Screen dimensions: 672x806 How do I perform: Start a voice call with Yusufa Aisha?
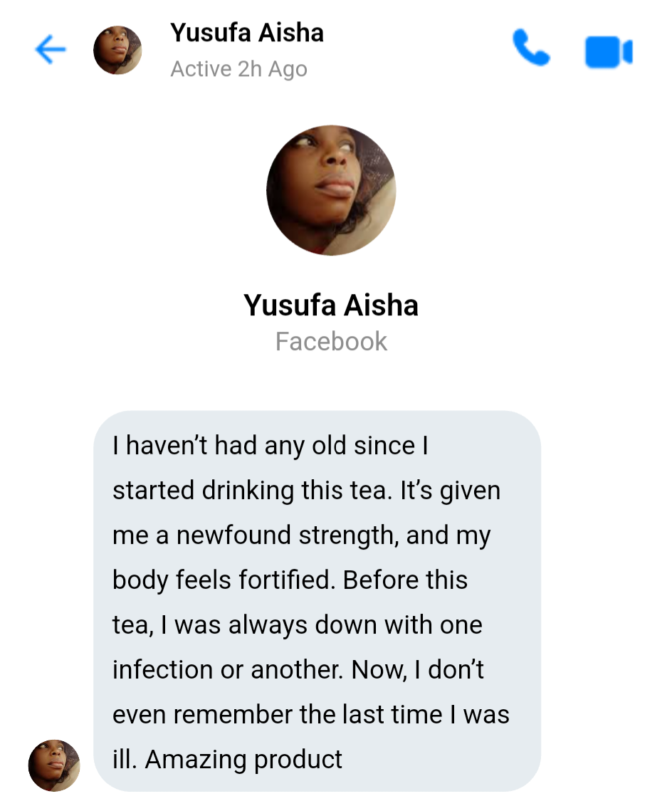tap(531, 49)
